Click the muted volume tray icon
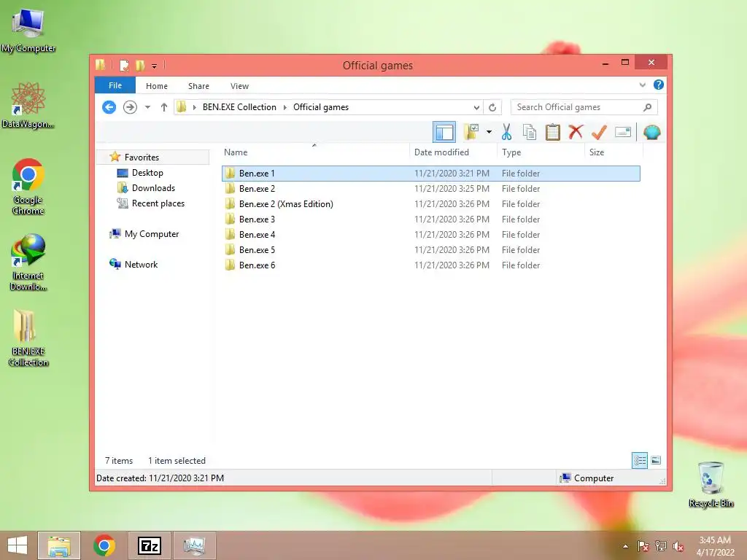This screenshot has height=560, width=747. [678, 546]
